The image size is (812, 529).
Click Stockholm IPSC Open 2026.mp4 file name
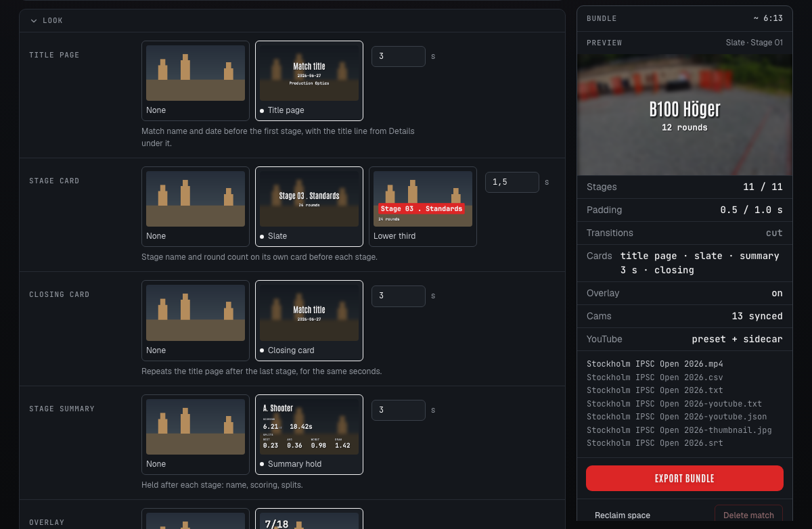[x=655, y=364]
